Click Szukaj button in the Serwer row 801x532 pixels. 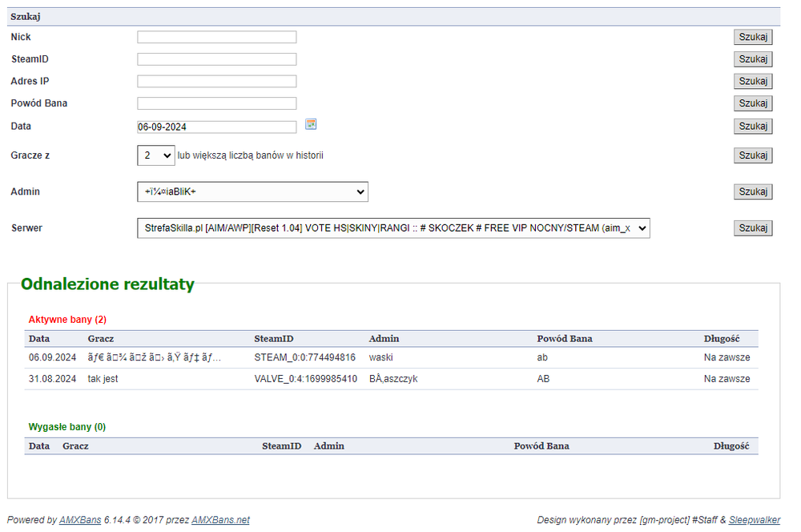coord(753,228)
